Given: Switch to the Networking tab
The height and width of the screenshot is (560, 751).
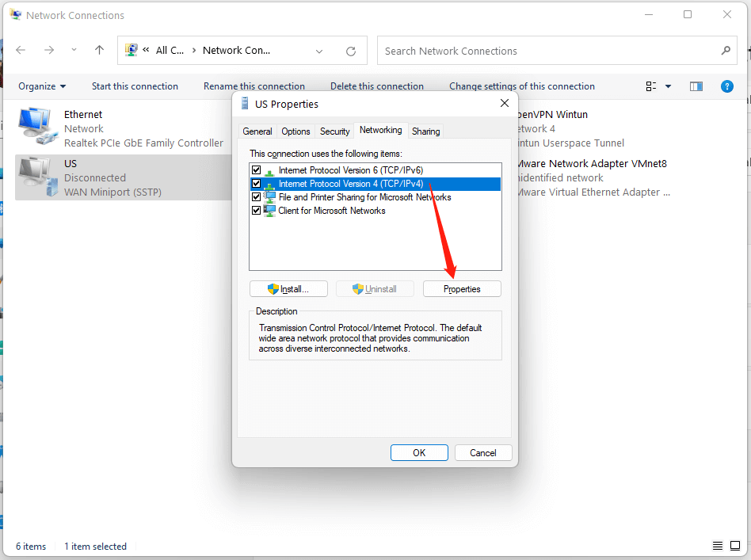Looking at the screenshot, I should point(381,130).
